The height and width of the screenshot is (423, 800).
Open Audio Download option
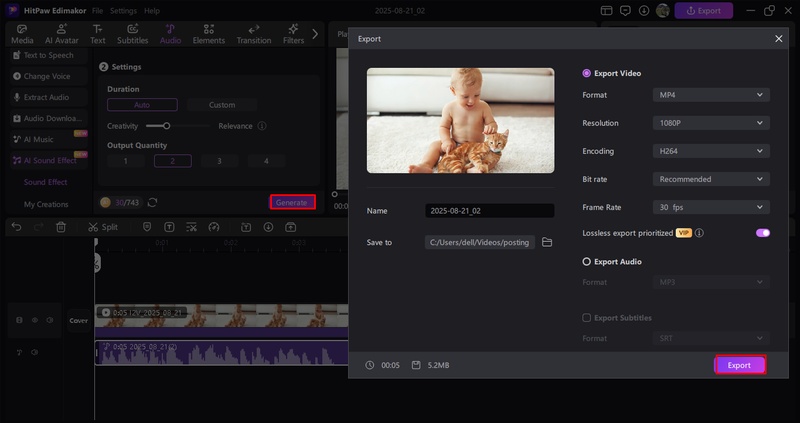(48, 118)
